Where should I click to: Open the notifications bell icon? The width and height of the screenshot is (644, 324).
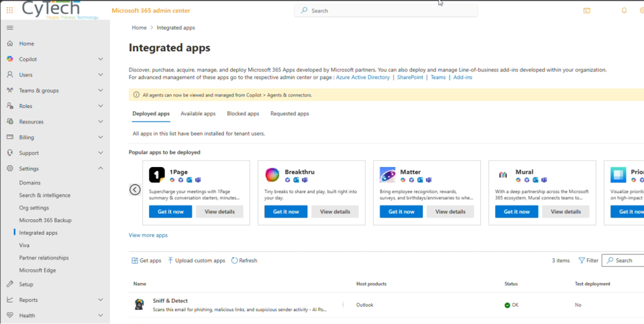click(x=625, y=11)
